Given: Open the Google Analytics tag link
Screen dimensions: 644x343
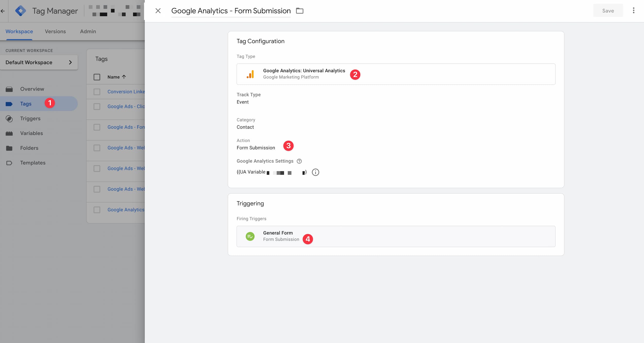Looking at the screenshot, I should pyautogui.click(x=126, y=210).
